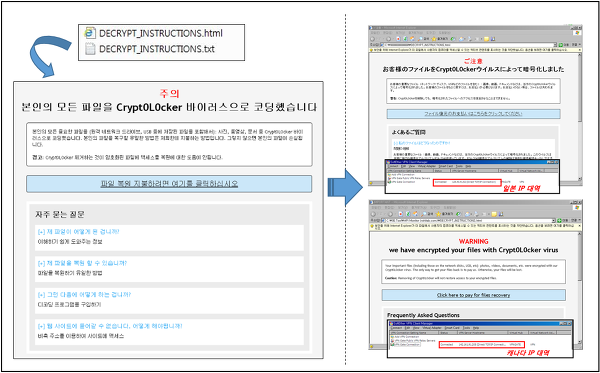Expand '제 파일을 복원 할 수 있습니까?' FAQ
The width and height of the screenshot is (600, 373).
82,263
